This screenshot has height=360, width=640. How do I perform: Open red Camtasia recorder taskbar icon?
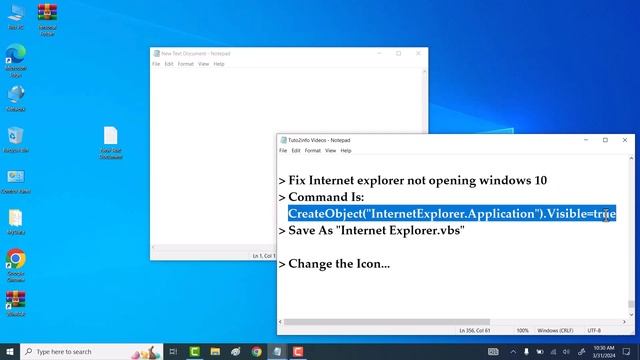click(x=298, y=351)
